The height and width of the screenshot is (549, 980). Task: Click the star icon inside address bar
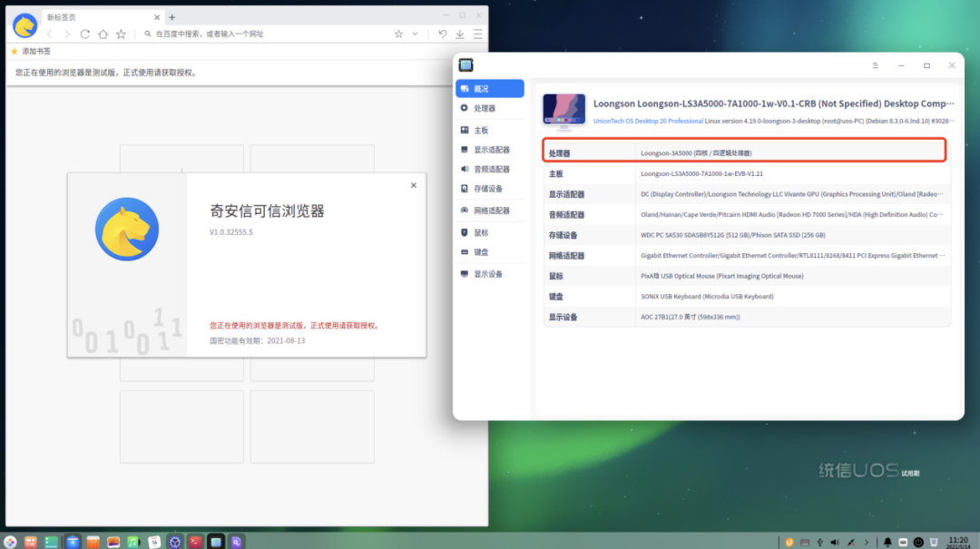(398, 34)
